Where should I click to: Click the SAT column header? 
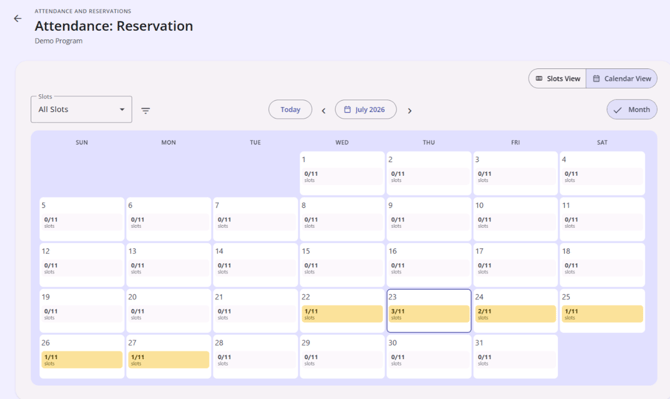tap(602, 142)
